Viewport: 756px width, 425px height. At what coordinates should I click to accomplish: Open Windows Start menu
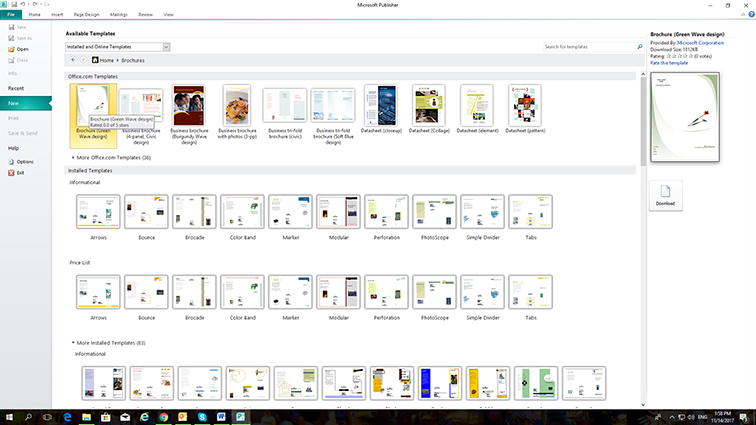pyautogui.click(x=9, y=417)
